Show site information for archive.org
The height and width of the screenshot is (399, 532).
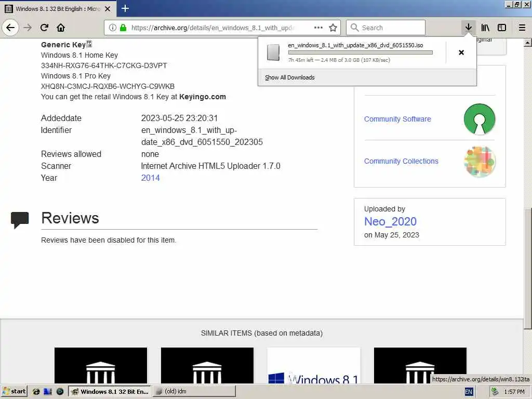113,28
